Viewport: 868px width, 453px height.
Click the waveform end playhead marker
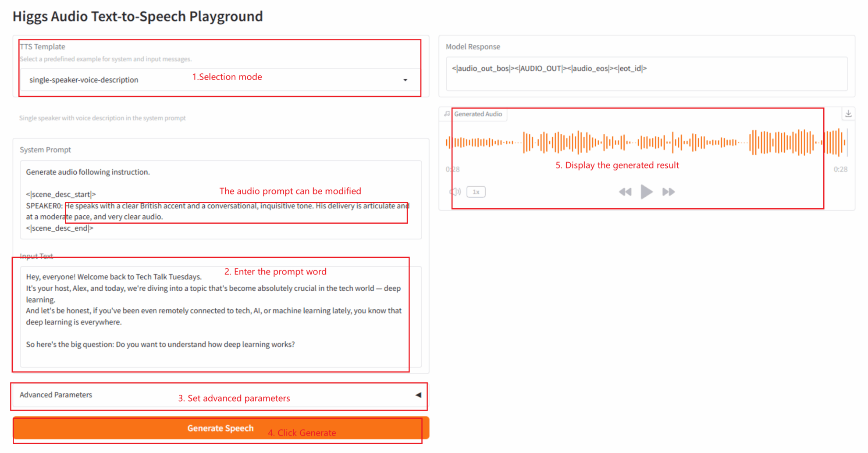coord(847,142)
